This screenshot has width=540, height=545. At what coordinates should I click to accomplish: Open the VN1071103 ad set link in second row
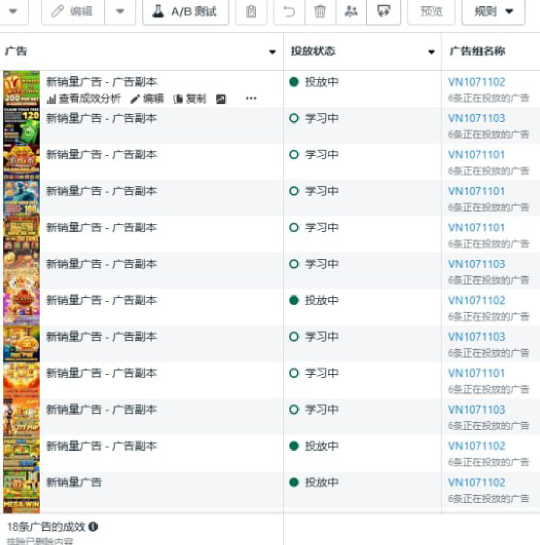[x=476, y=119]
